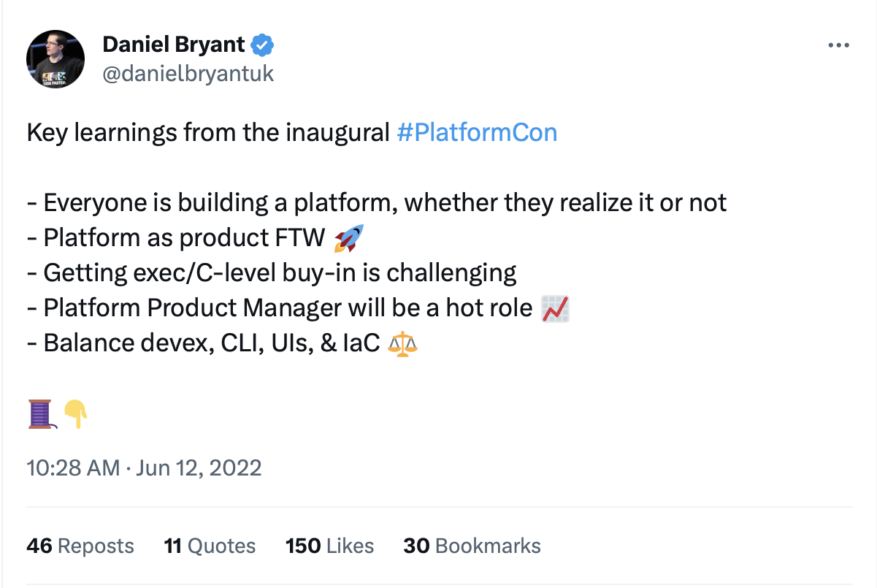The height and width of the screenshot is (588, 877).
Task: Click the @danielbryantuk handle
Action: pyautogui.click(x=188, y=73)
